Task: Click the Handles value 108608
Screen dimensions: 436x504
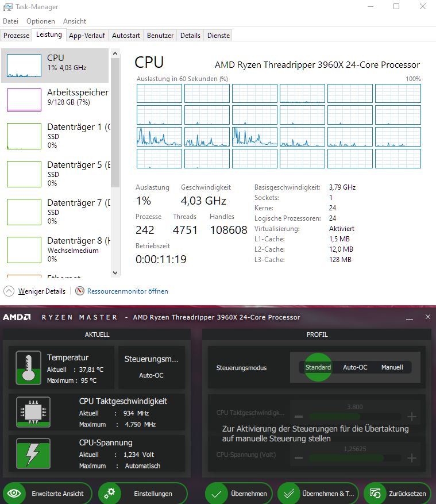Action: tap(229, 230)
